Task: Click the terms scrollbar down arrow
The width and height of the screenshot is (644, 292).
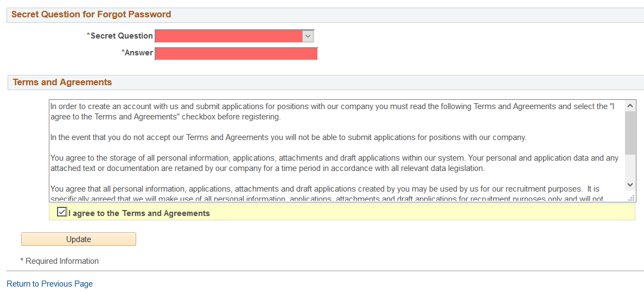Action: coord(630,185)
